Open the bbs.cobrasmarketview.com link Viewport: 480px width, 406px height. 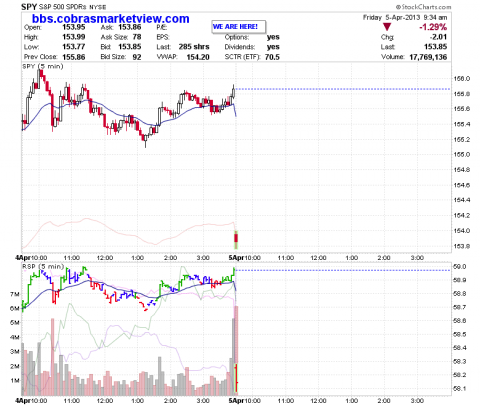(111, 18)
